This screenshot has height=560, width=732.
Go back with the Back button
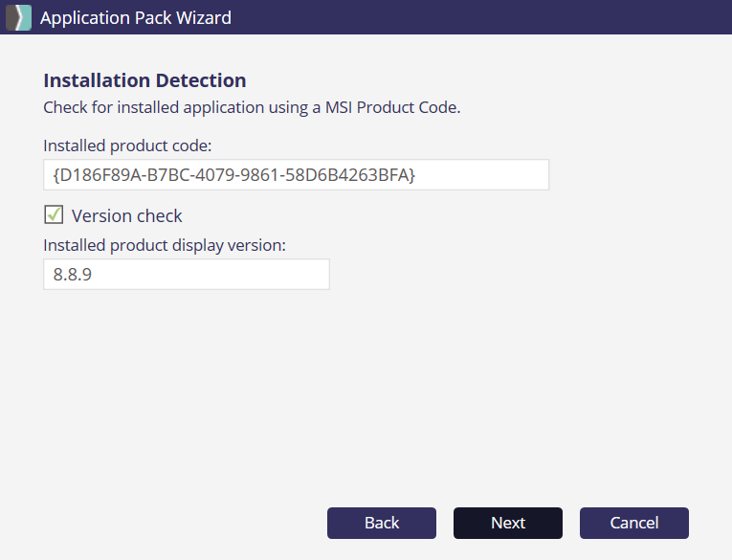coord(382,523)
